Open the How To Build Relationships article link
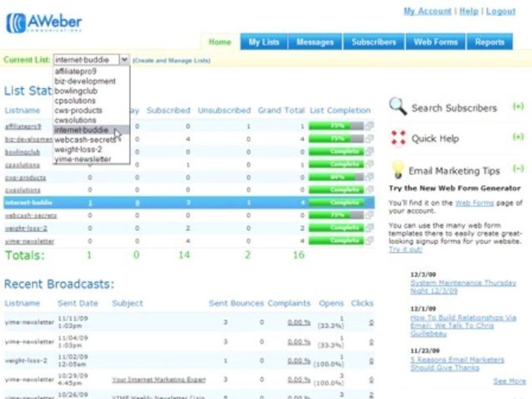 pos(463,326)
